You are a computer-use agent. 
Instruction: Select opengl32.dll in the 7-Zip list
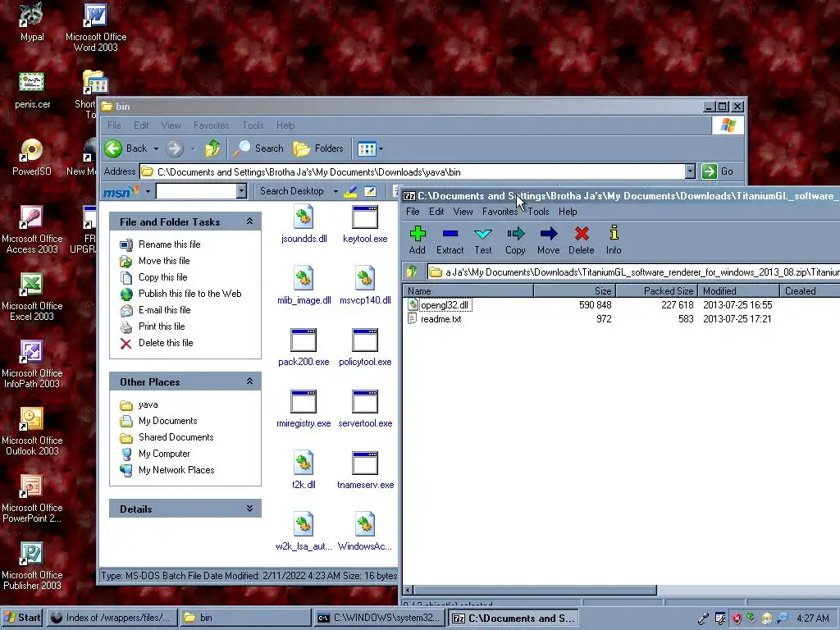(x=444, y=305)
